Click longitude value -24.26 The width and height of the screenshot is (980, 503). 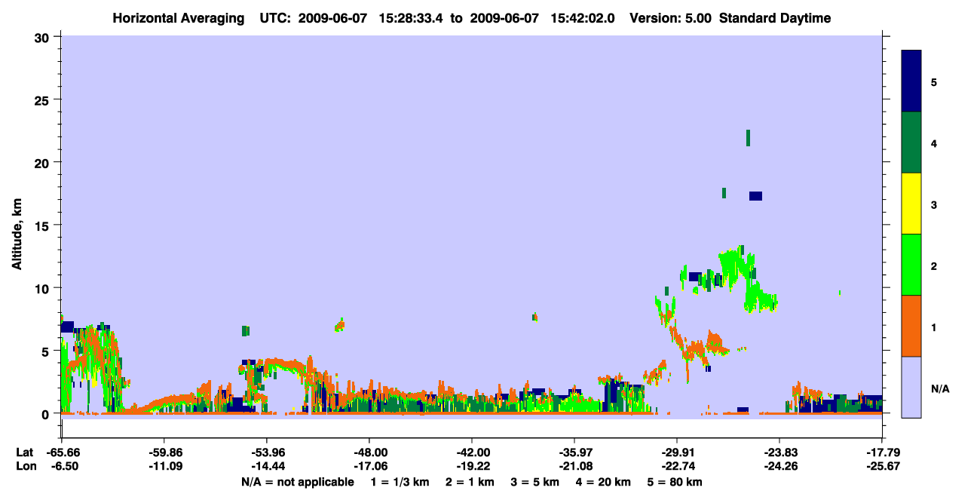click(779, 467)
